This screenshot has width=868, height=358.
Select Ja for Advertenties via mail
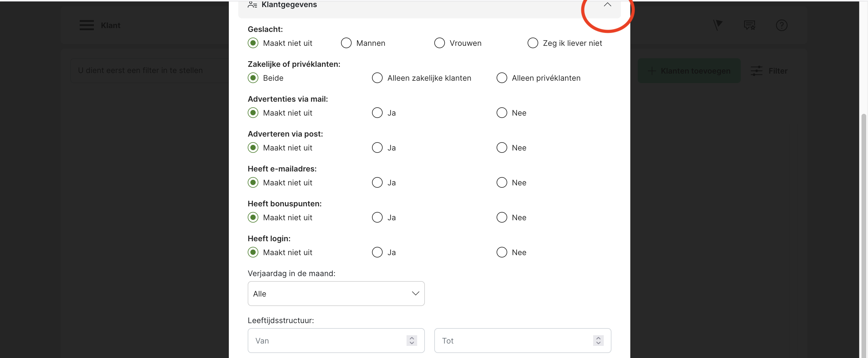tap(377, 113)
